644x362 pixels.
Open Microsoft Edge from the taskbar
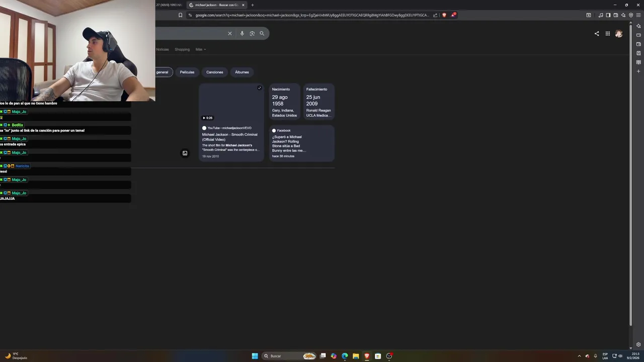pyautogui.click(x=345, y=356)
